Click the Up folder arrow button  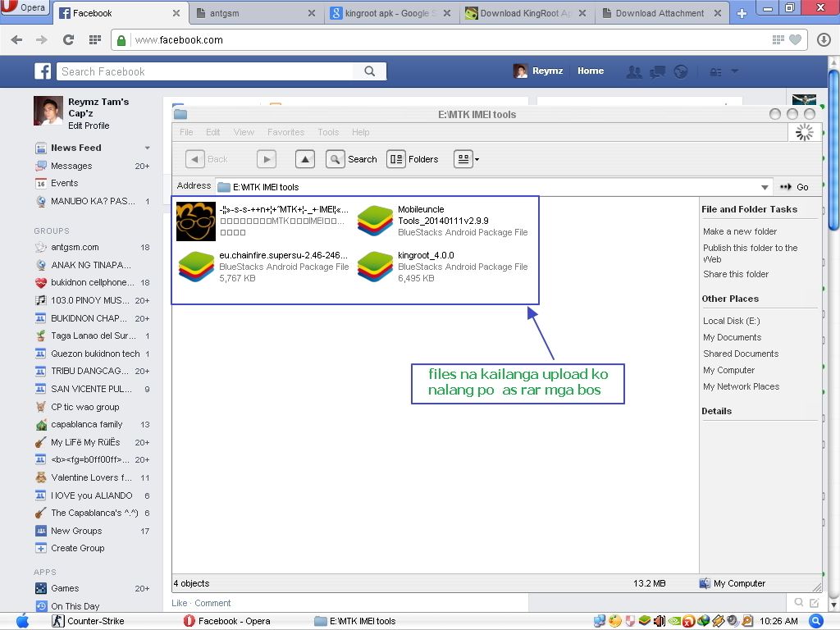pos(305,159)
